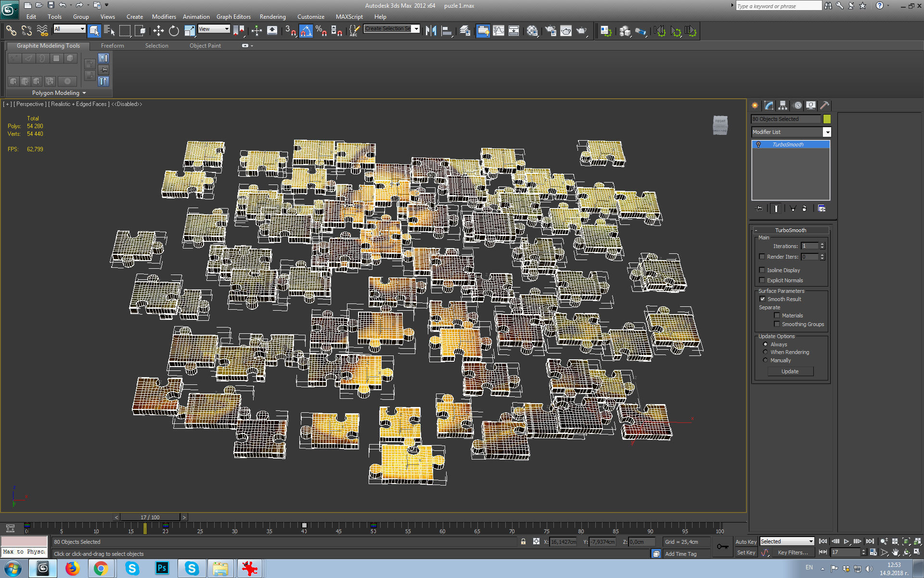Uncheck the Smooth Result checkbox
This screenshot has height=578, width=924.
point(762,299)
